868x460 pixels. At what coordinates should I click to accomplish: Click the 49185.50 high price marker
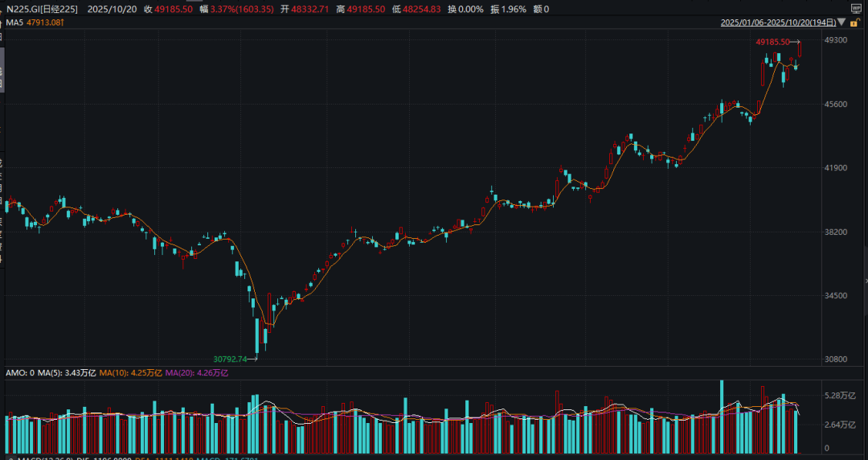click(x=772, y=41)
